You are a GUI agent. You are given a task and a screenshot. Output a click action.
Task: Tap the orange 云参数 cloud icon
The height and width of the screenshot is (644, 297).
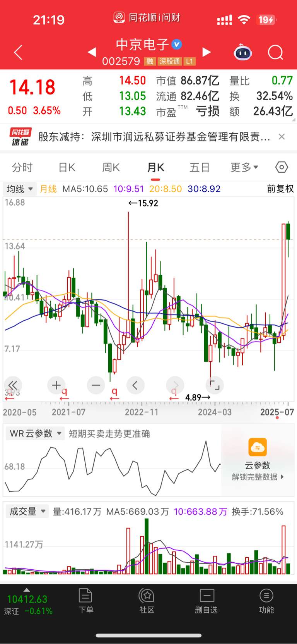point(258,447)
